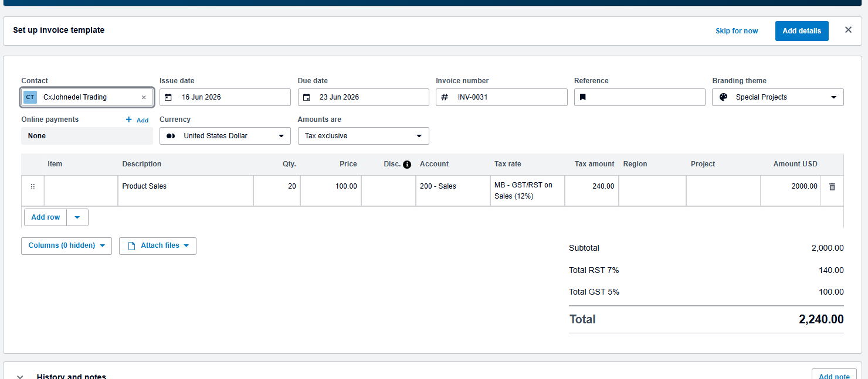Click the Account column header

(x=434, y=165)
